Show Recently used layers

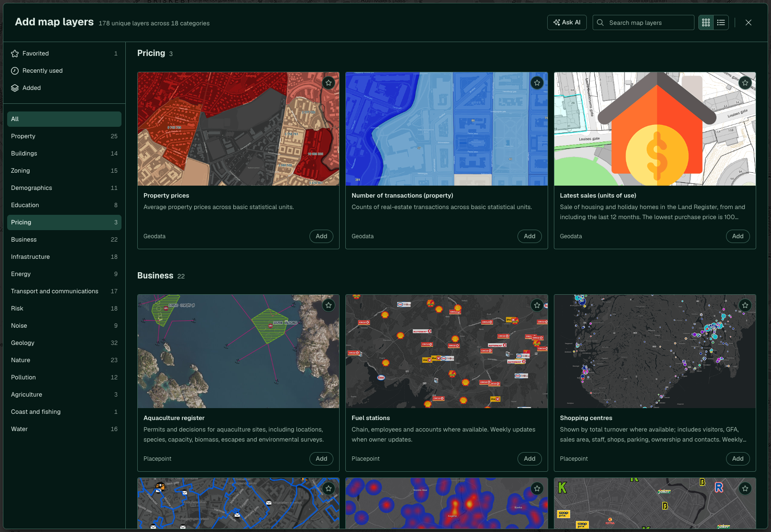coord(64,71)
